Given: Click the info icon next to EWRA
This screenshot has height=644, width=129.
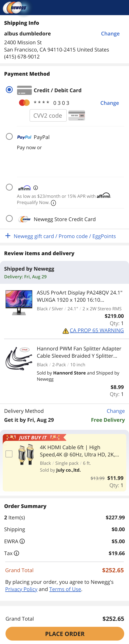Looking at the screenshot, I should tap(22, 541).
